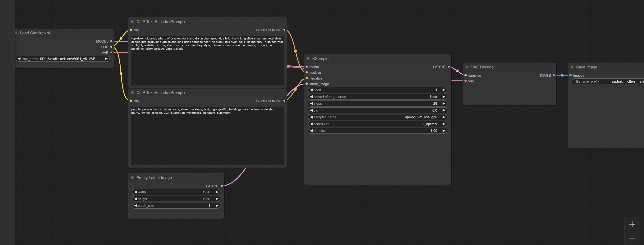Collapse the Empty Latent Image node dot
The width and height of the screenshot is (644, 245).
pos(132,178)
